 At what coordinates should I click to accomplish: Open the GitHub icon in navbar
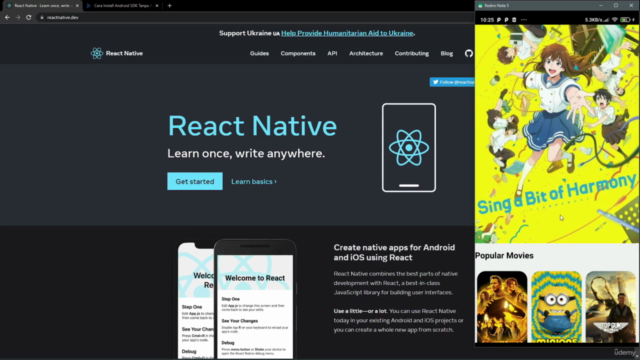(x=469, y=53)
